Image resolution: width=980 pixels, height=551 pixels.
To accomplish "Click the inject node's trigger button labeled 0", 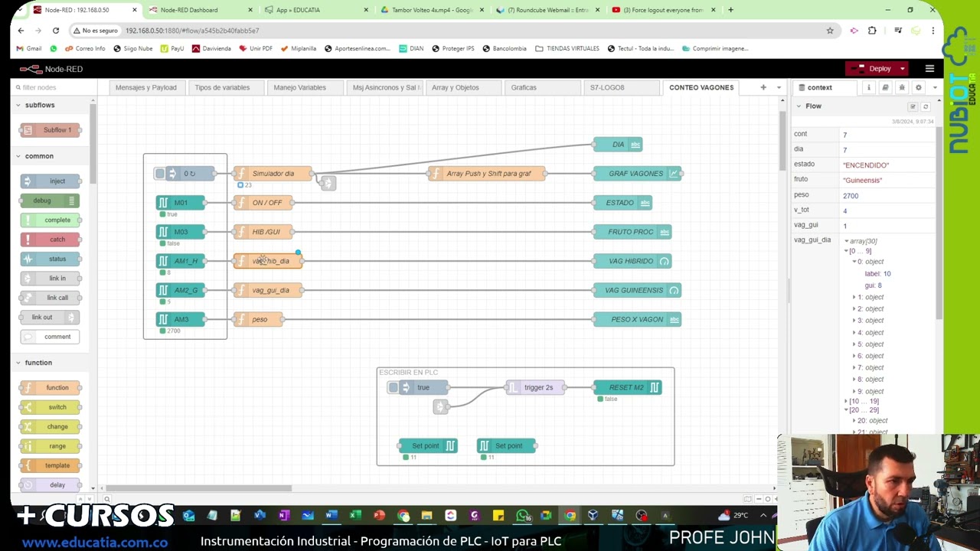I will pyautogui.click(x=160, y=174).
